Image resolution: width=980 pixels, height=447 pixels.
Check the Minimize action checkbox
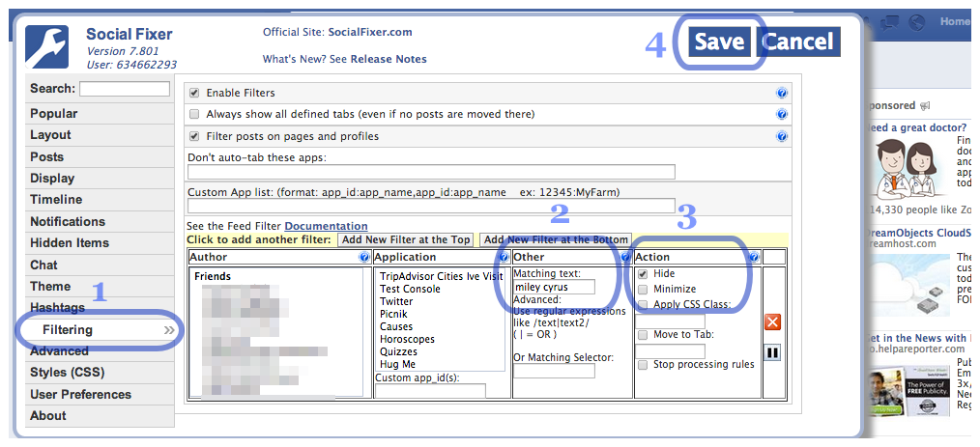[x=643, y=289]
